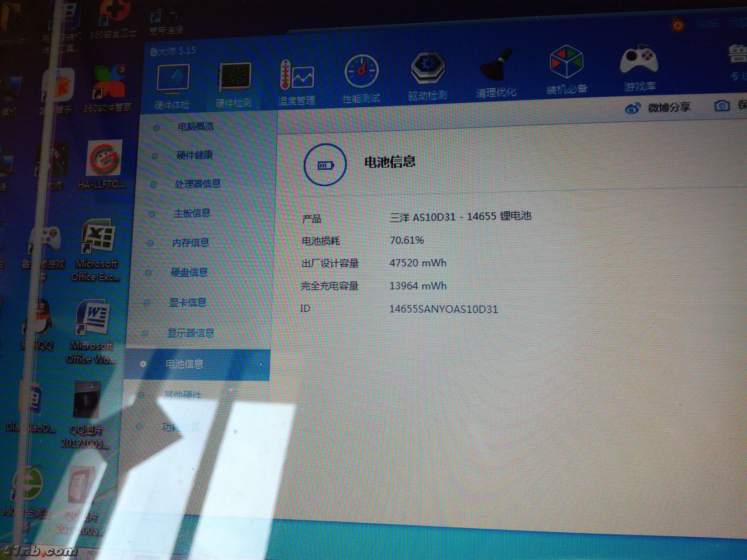Open 主板信息 sidebar item
The width and height of the screenshot is (747, 560).
192,213
